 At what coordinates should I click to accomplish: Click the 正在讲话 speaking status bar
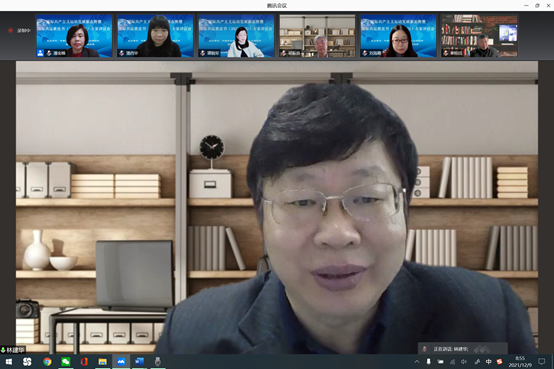point(463,349)
